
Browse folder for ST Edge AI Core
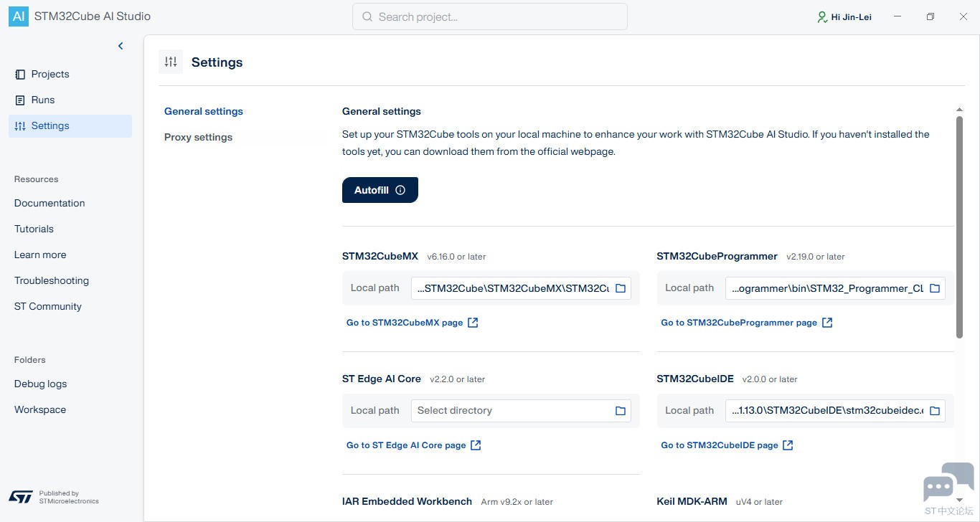pos(621,411)
